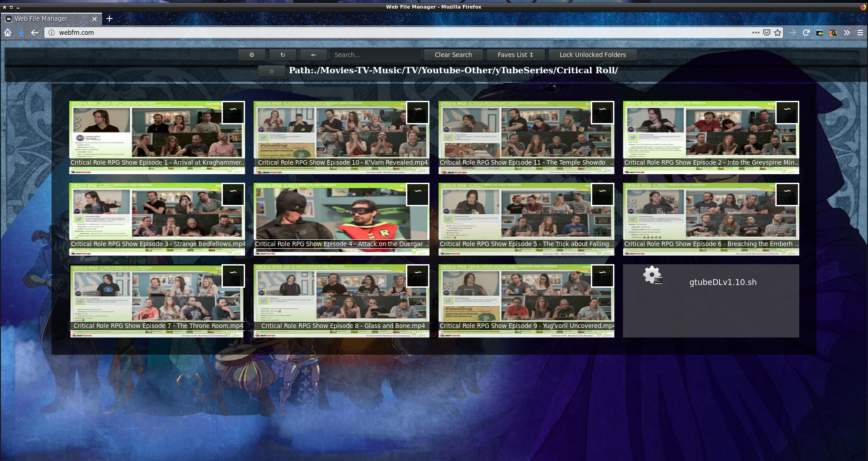Close the Web File Manager tab
Screen dimensions: 868x461
pos(94,19)
